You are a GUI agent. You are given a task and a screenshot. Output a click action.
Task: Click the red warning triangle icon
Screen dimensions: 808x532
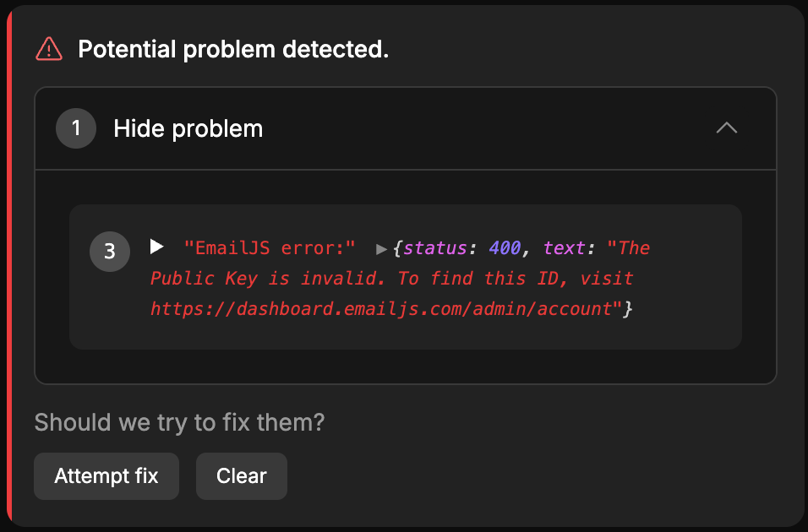[49, 50]
